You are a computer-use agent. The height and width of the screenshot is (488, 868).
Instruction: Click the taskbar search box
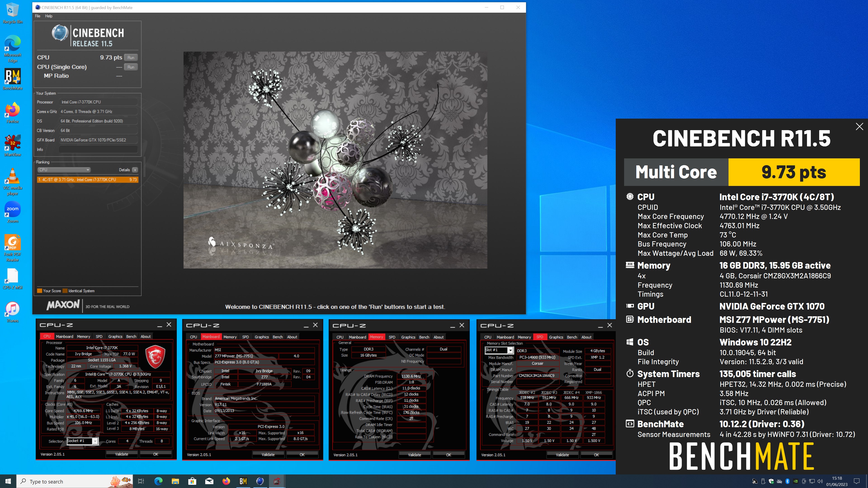(x=75, y=481)
